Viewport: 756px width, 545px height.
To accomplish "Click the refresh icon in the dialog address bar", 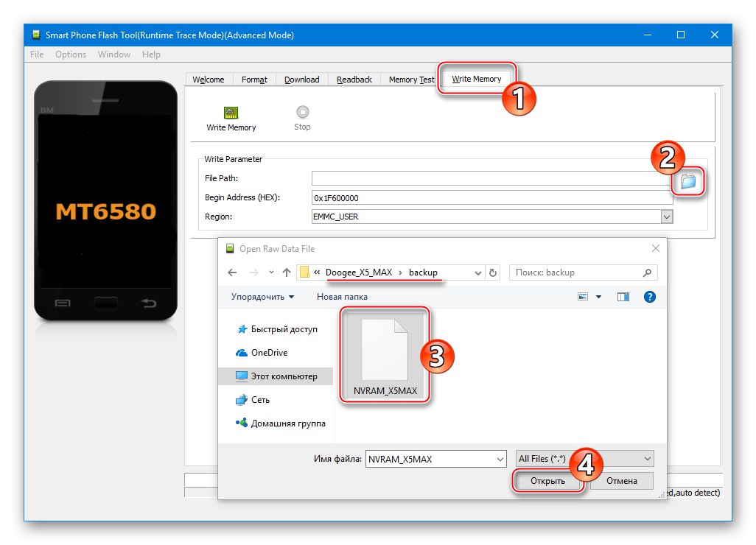I will coord(493,272).
